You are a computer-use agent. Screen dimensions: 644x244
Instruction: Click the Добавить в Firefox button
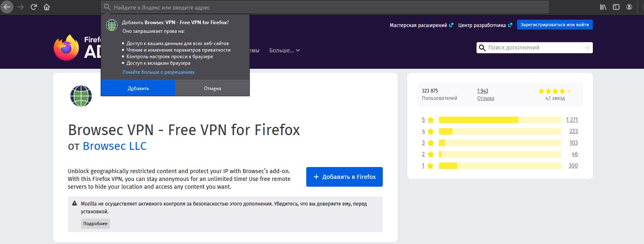344,177
